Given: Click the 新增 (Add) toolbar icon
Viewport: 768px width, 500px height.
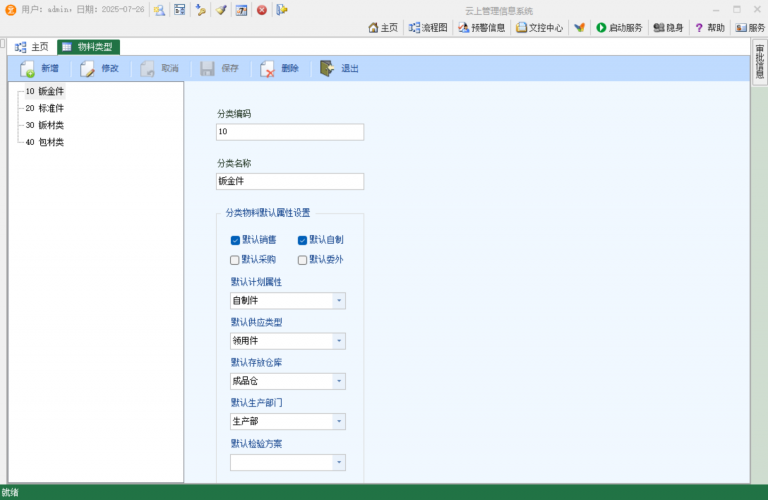Looking at the screenshot, I should tap(28, 69).
